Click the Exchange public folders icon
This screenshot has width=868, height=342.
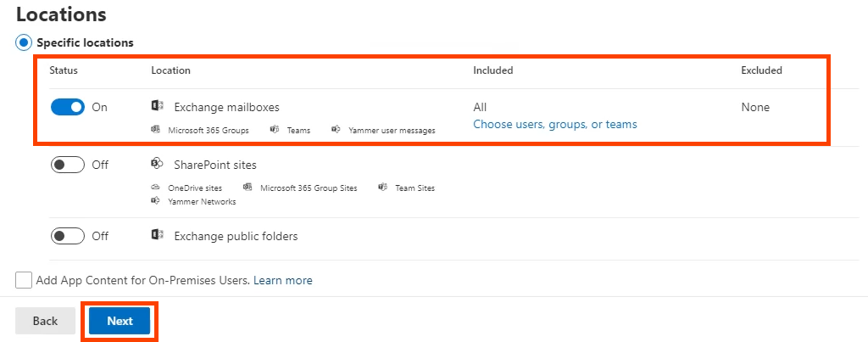[x=157, y=235]
